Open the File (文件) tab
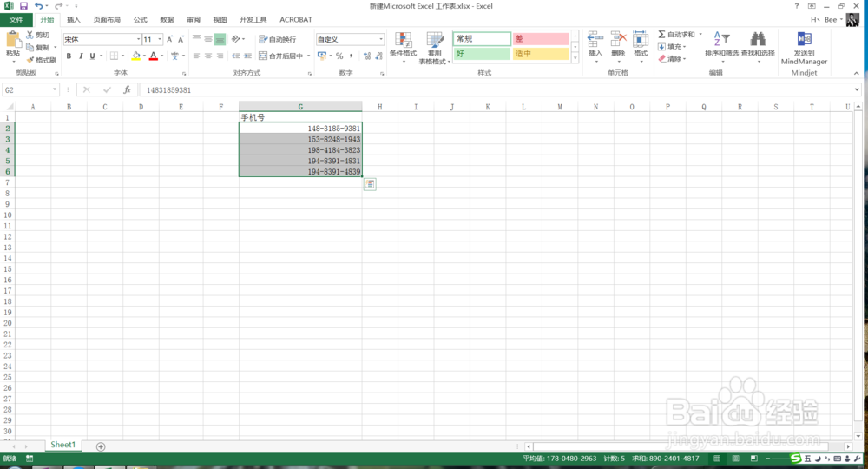The image size is (868, 469). 16,19
